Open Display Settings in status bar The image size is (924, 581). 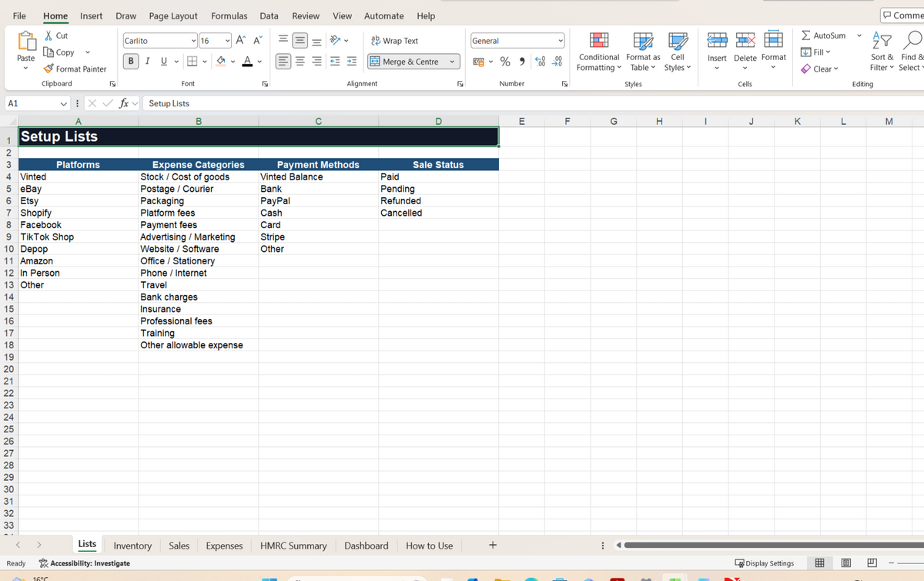coord(764,563)
